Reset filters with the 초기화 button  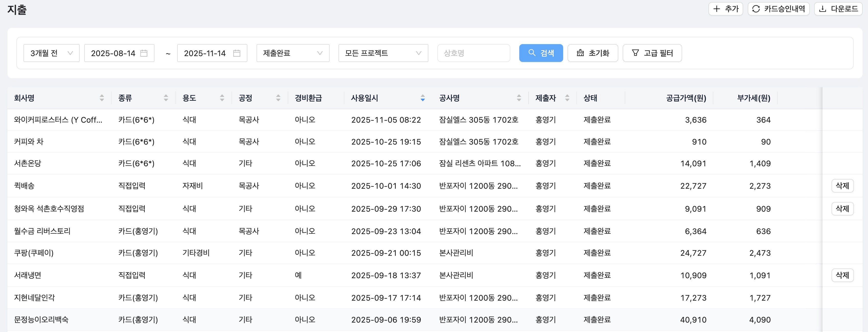pyautogui.click(x=593, y=53)
